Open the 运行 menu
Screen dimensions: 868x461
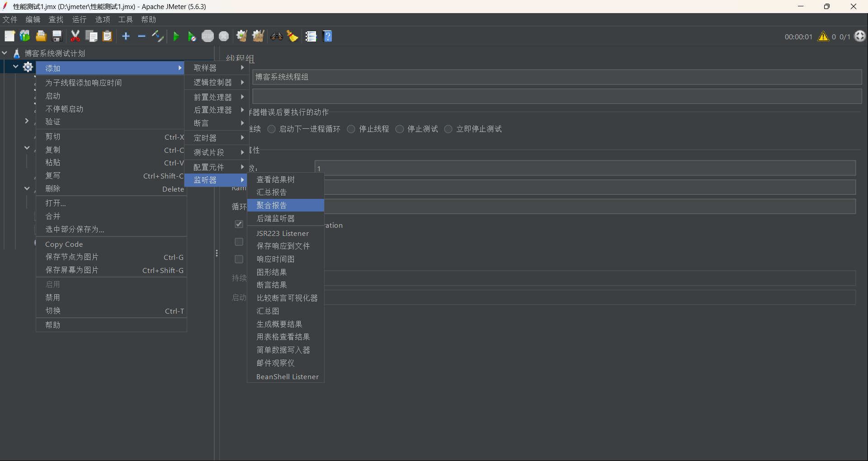[79, 19]
